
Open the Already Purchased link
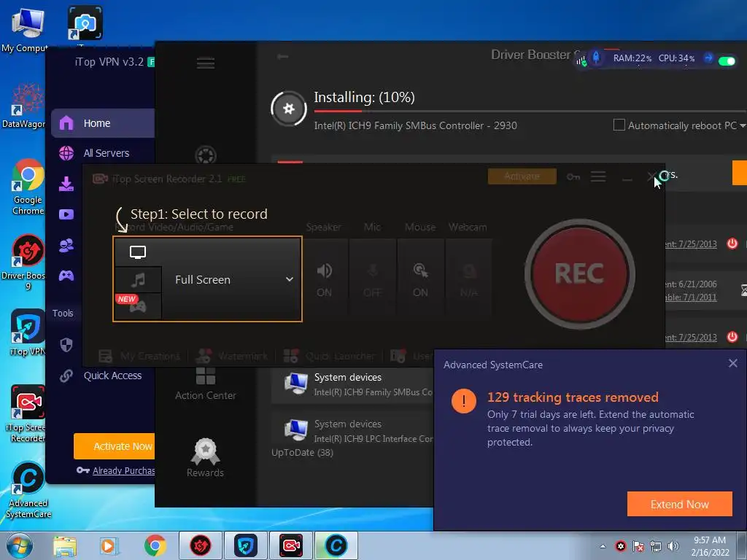(x=123, y=470)
